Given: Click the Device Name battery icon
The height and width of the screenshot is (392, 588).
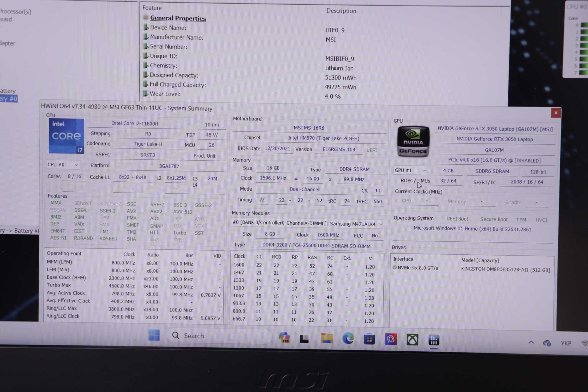Looking at the screenshot, I should pyautogui.click(x=146, y=27).
